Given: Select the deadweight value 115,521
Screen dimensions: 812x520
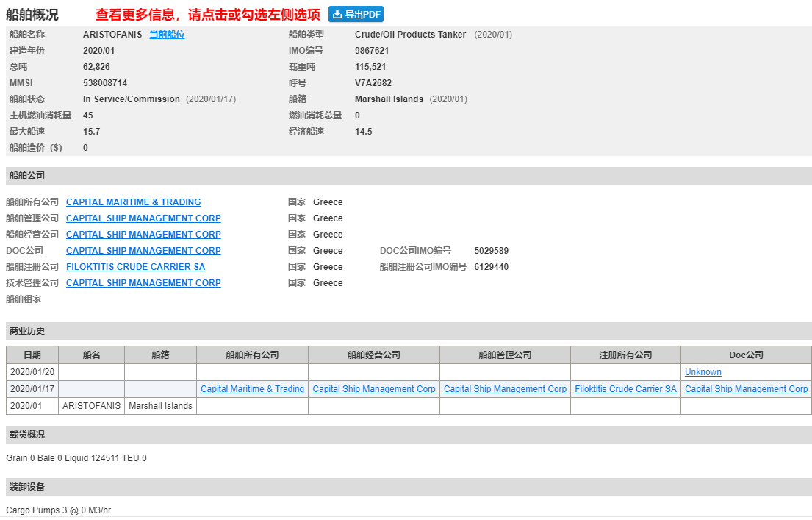Looking at the screenshot, I should [x=370, y=67].
